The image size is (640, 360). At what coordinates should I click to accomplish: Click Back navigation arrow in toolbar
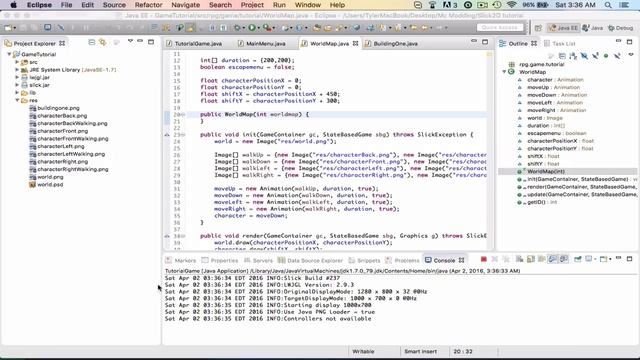click(x=425, y=28)
